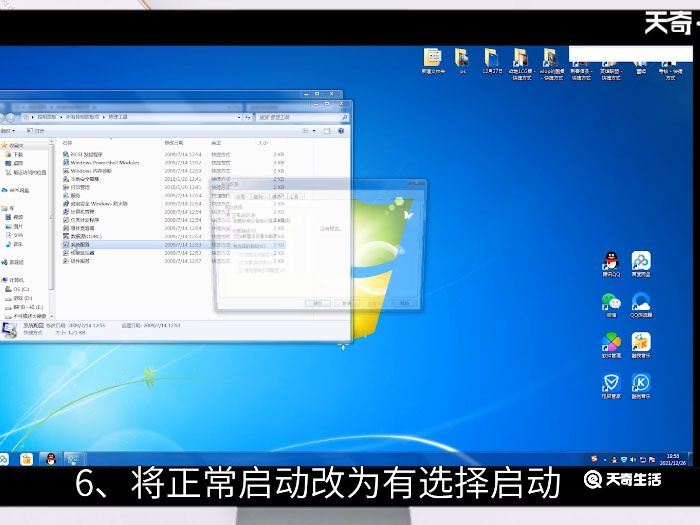Click the 高级安全 Windows 防火墙 item
700x525 pixels.
[96, 204]
